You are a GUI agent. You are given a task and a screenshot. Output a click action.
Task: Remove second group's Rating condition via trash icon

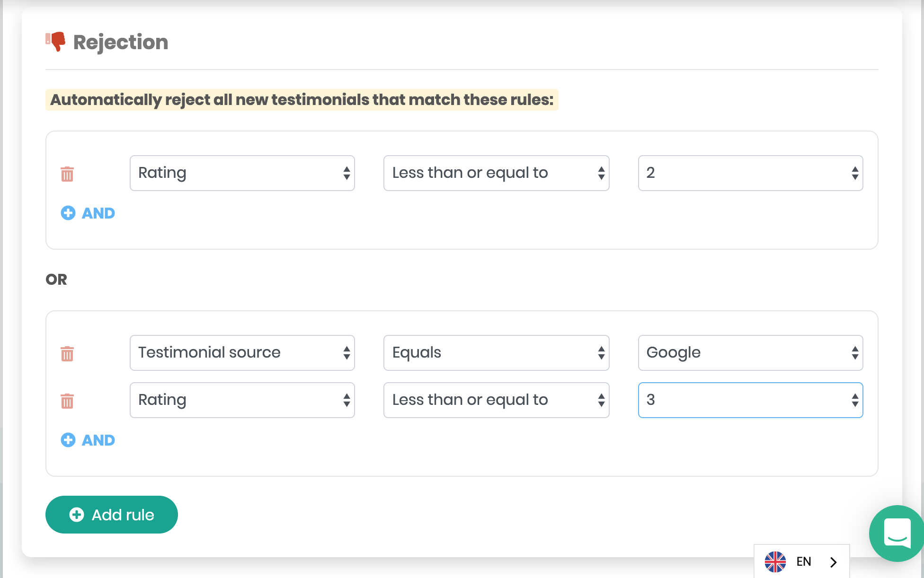pyautogui.click(x=67, y=401)
